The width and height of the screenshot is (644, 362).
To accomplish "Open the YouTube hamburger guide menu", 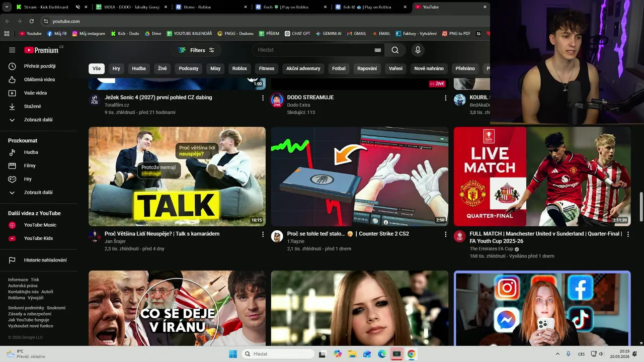I will click(x=12, y=50).
